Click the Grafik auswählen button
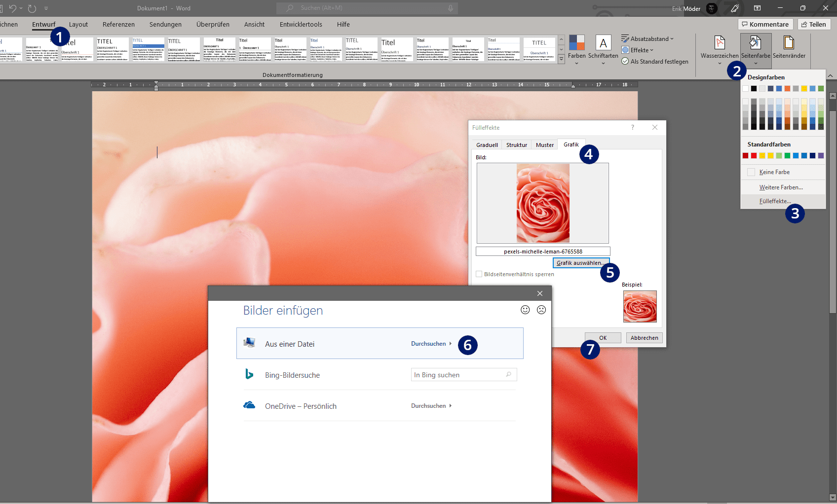This screenshot has height=504, width=837. point(580,263)
